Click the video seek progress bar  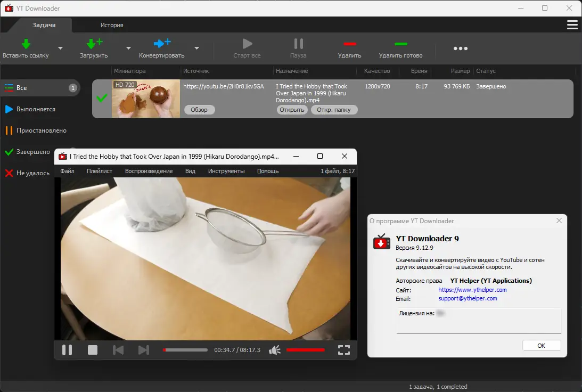click(185, 350)
